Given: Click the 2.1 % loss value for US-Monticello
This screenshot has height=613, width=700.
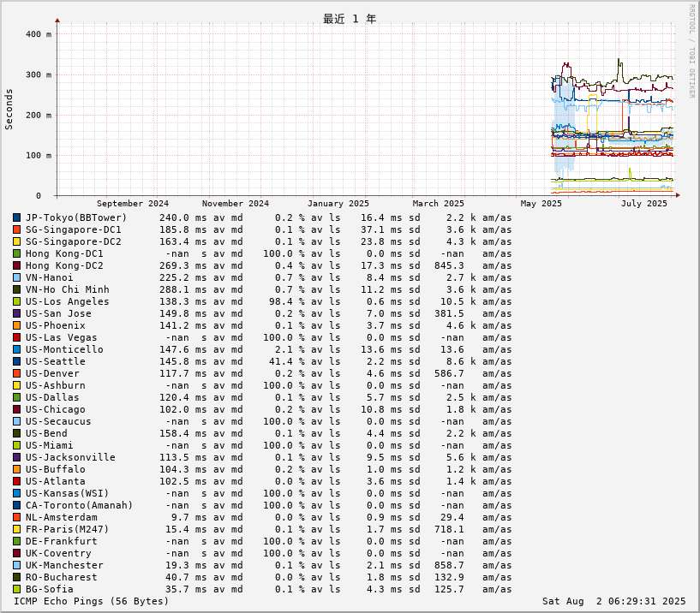Looking at the screenshot, I should click(290, 350).
